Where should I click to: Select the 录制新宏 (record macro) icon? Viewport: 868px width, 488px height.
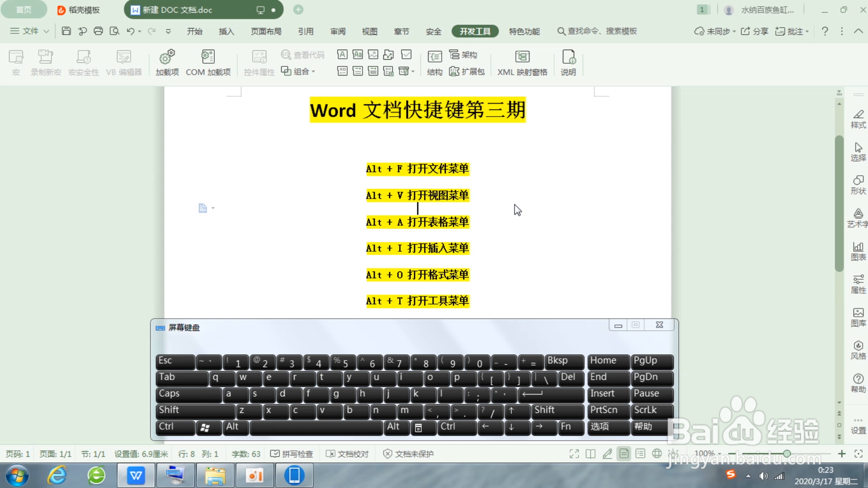[x=46, y=62]
